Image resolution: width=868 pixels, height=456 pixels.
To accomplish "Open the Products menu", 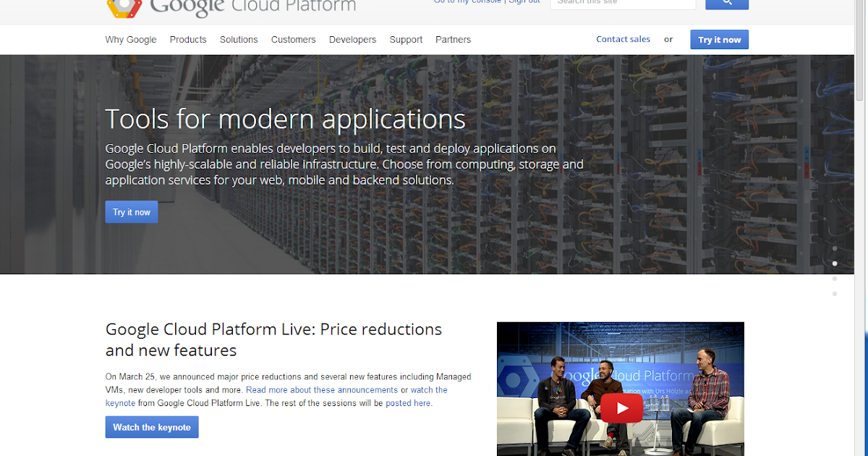I will [x=188, y=40].
